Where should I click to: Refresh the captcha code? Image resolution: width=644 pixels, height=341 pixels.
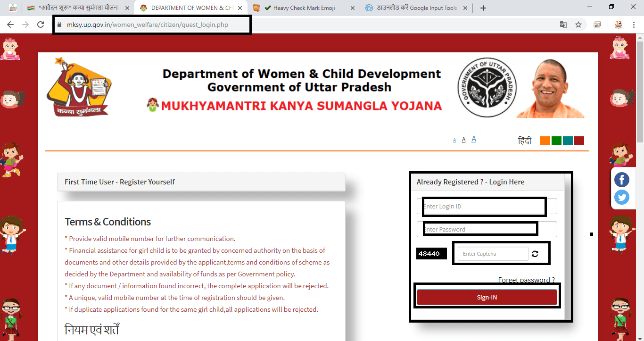pos(535,254)
